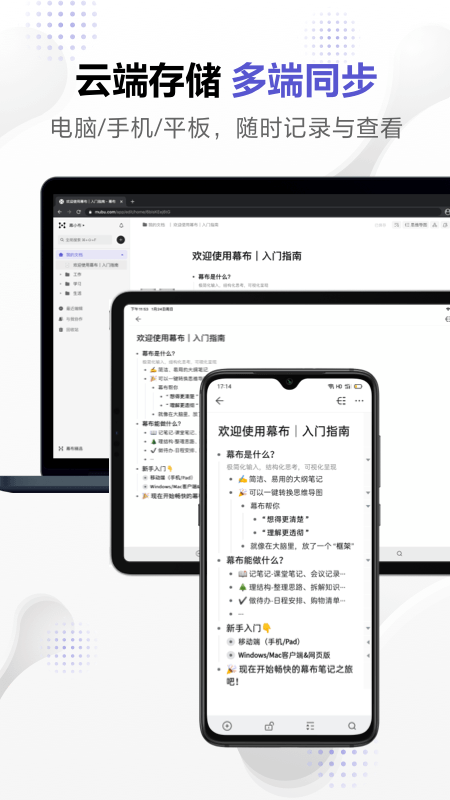
Task: Click the notification bell in the laptop sidebar
Action: [x=121, y=226]
